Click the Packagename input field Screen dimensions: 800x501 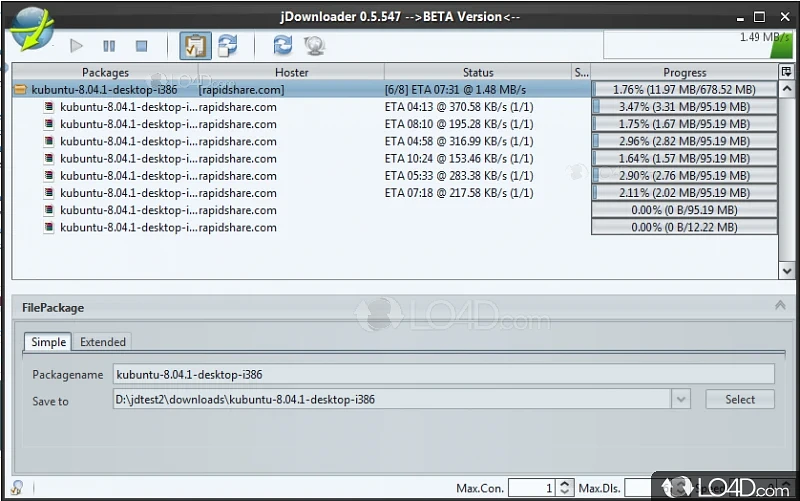pyautogui.click(x=443, y=374)
